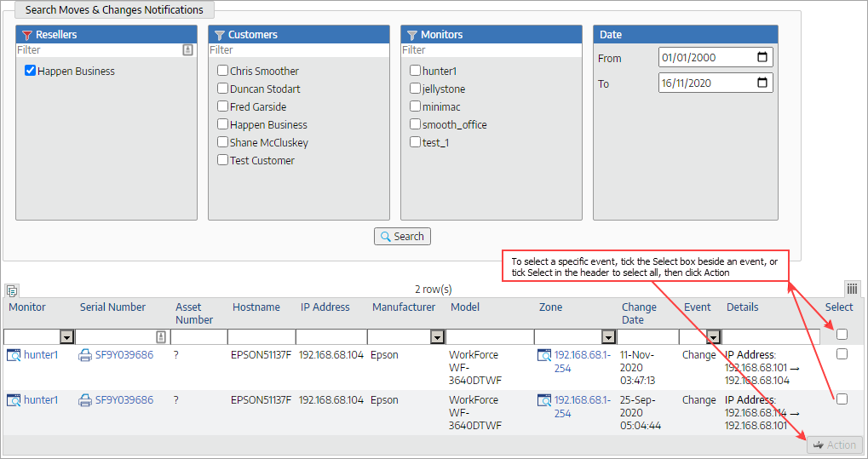The height and width of the screenshot is (459, 868).
Task: Open the To date calendar picker
Action: point(762,83)
